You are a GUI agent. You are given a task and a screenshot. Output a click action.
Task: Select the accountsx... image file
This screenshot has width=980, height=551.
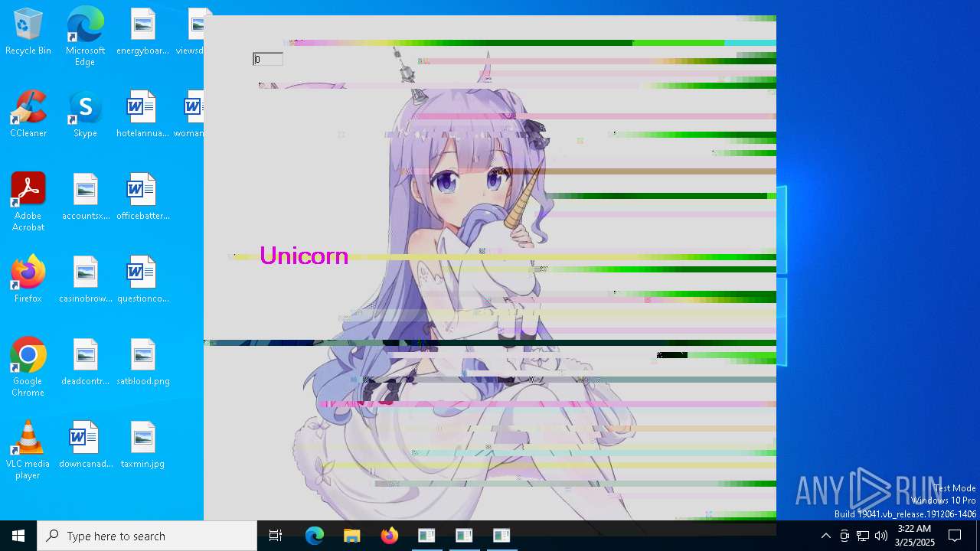pos(85,197)
